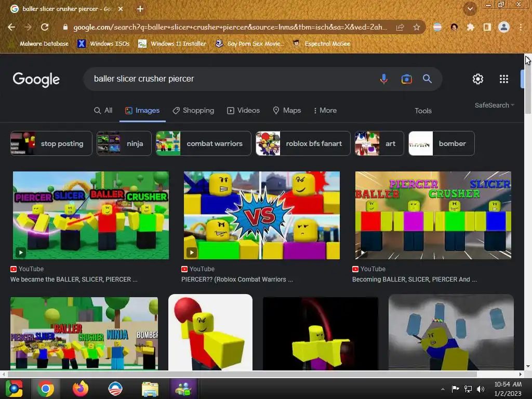This screenshot has width=532, height=399.
Task: Open Google quick settings gear
Action: pyautogui.click(x=478, y=79)
